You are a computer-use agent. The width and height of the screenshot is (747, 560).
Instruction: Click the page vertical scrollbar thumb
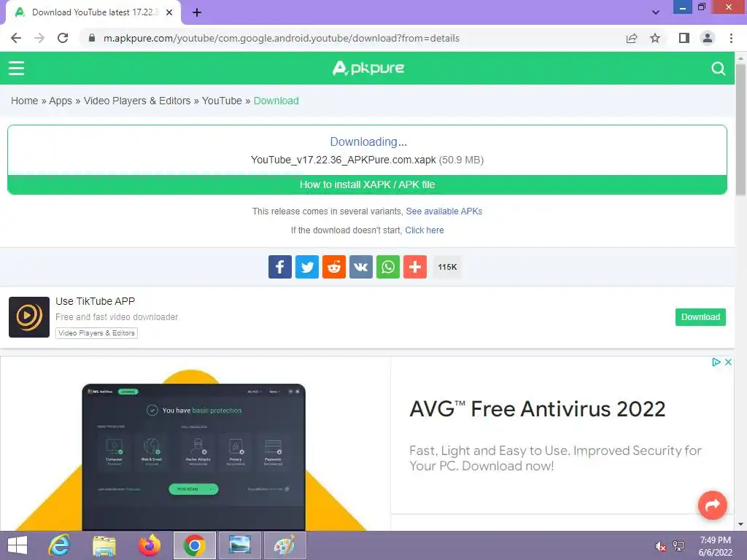click(740, 130)
